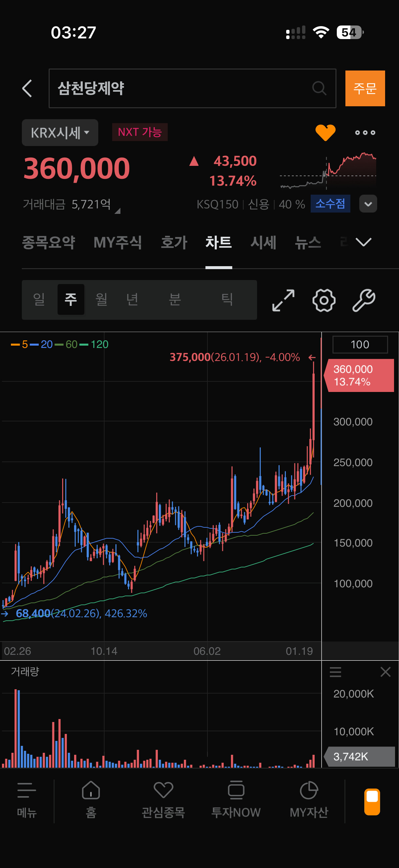Tap the 120-day moving average legend

(x=94, y=344)
